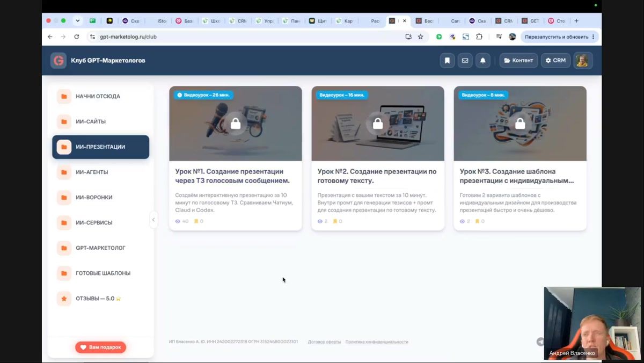This screenshot has height=363, width=644.
Task: Open the НАЧНИ ОТСЮДА section
Action: point(100,97)
